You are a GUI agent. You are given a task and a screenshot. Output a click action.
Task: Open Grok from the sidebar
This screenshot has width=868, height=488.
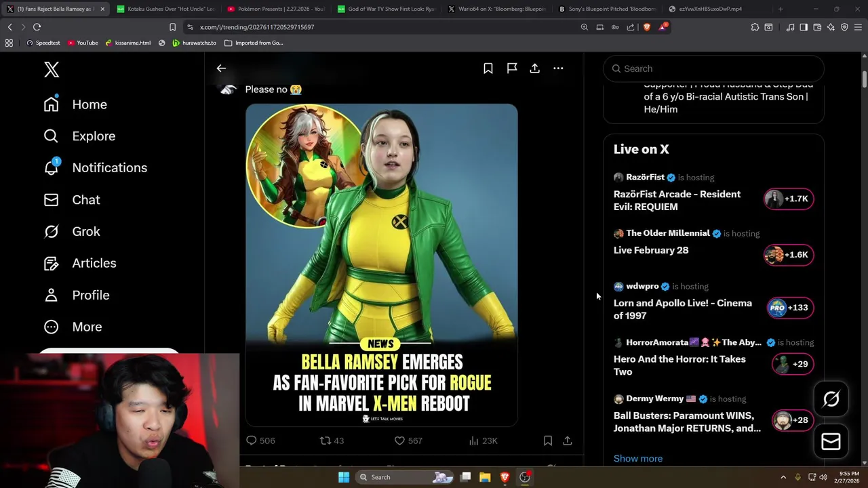(72, 231)
